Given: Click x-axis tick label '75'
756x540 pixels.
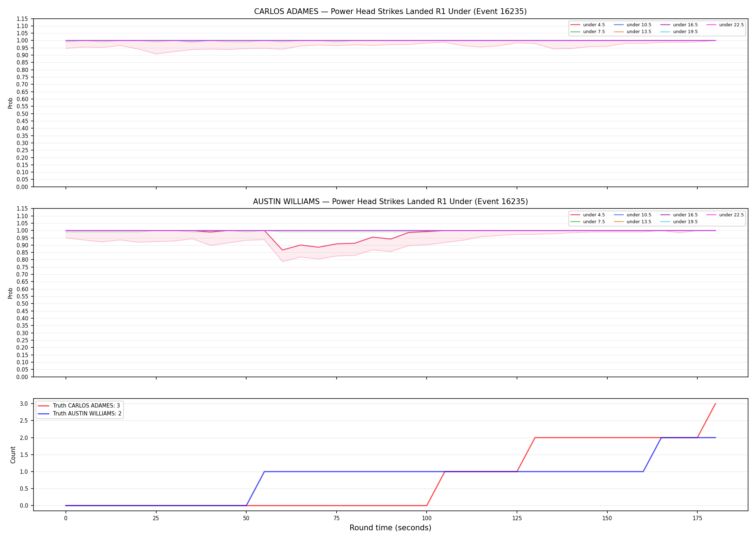Looking at the screenshot, I should point(336,518).
